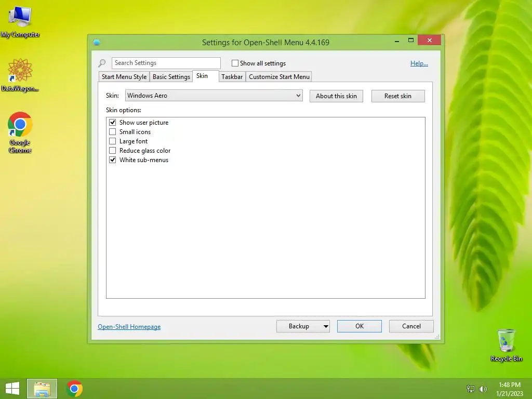Open the Customize Start Menu tab

coord(279,77)
